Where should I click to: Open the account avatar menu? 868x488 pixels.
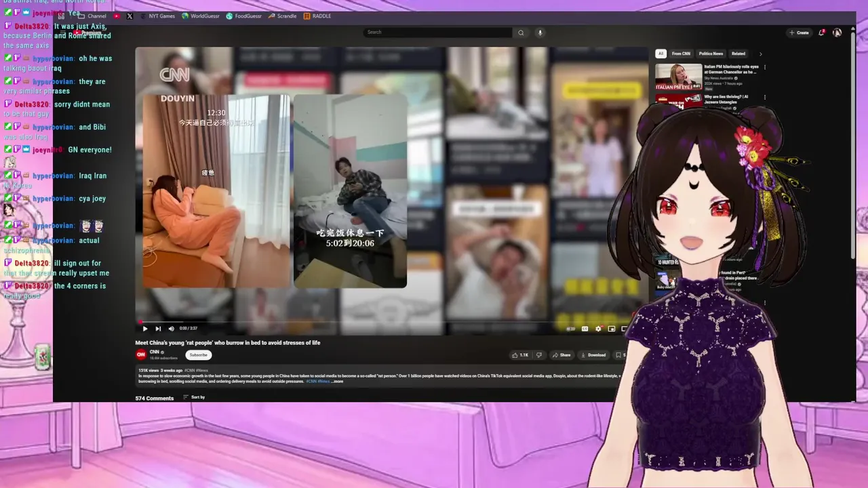click(837, 33)
